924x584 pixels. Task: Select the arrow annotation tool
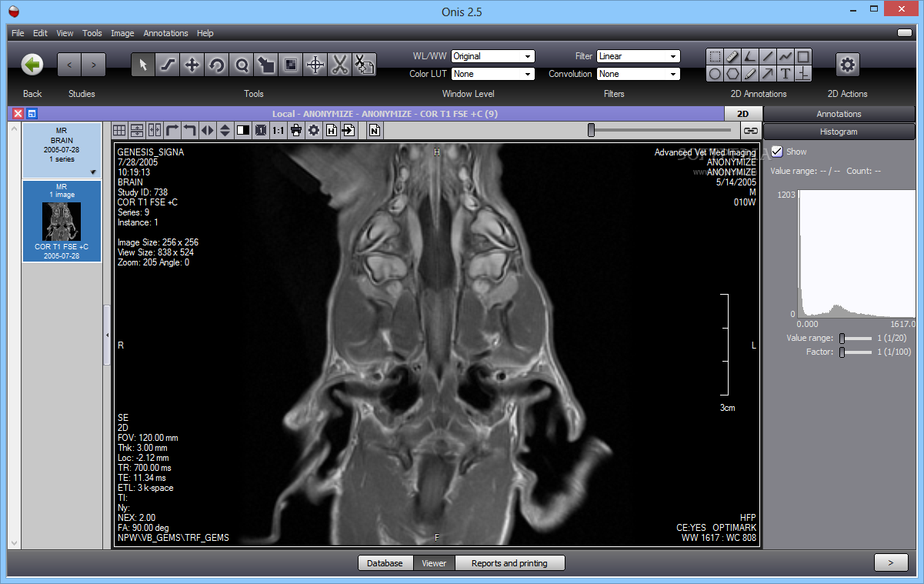pos(768,74)
